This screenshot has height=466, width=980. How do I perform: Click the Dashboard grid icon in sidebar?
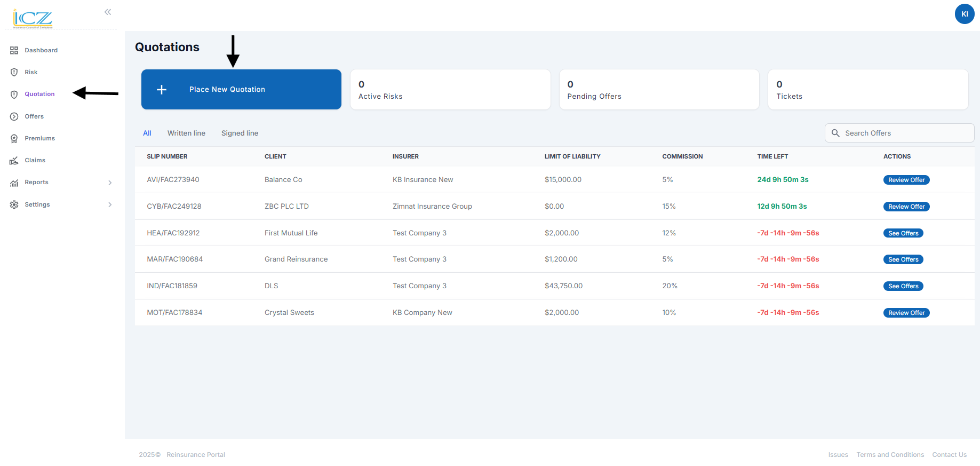14,50
